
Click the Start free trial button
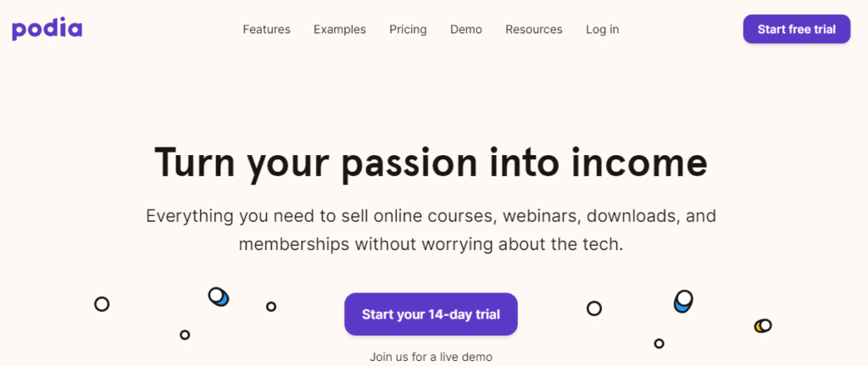pos(797,30)
